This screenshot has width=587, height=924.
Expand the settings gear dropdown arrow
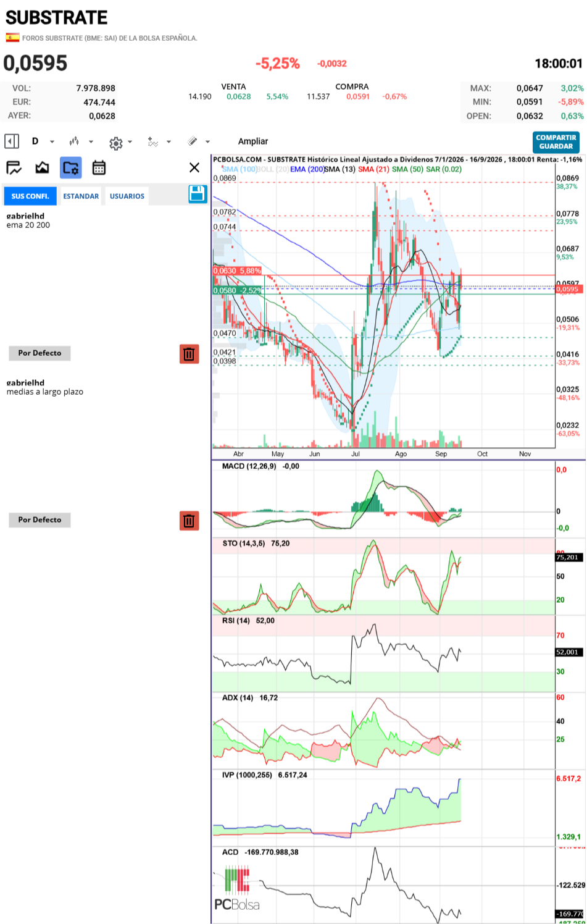tap(130, 142)
